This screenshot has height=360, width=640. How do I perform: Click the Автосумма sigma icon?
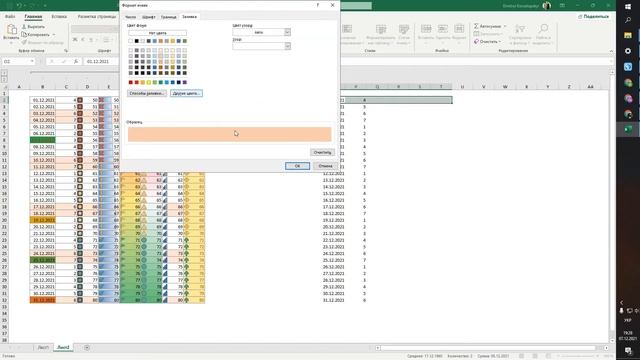(x=476, y=26)
